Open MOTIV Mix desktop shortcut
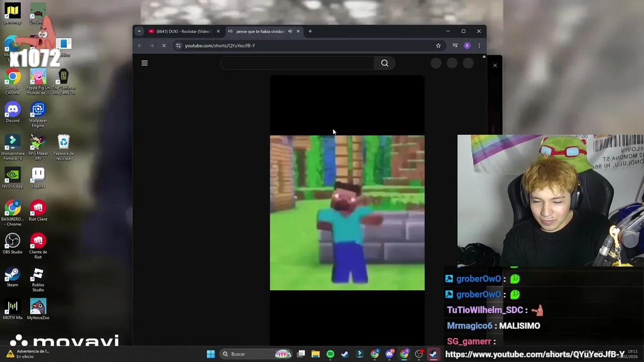 13,310
